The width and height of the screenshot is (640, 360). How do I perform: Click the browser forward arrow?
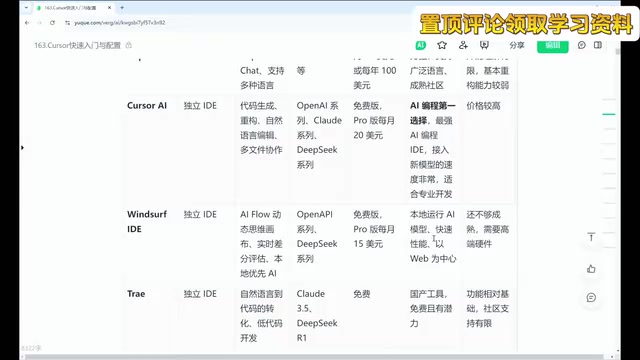point(40,23)
